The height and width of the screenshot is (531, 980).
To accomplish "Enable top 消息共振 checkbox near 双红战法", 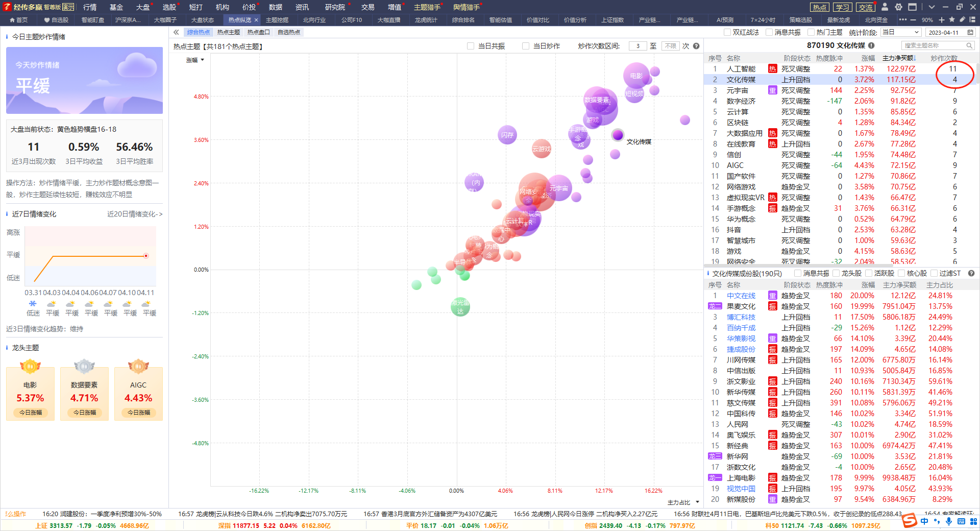I will click(769, 32).
